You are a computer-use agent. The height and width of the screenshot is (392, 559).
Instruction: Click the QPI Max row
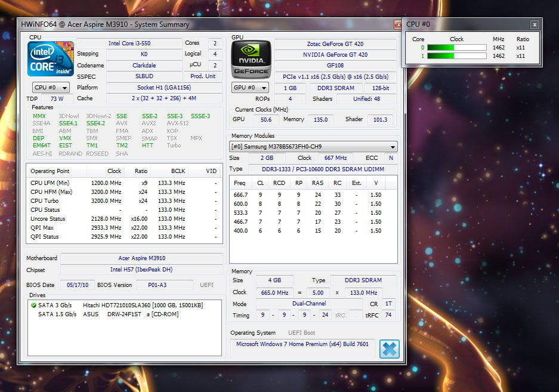coord(124,227)
